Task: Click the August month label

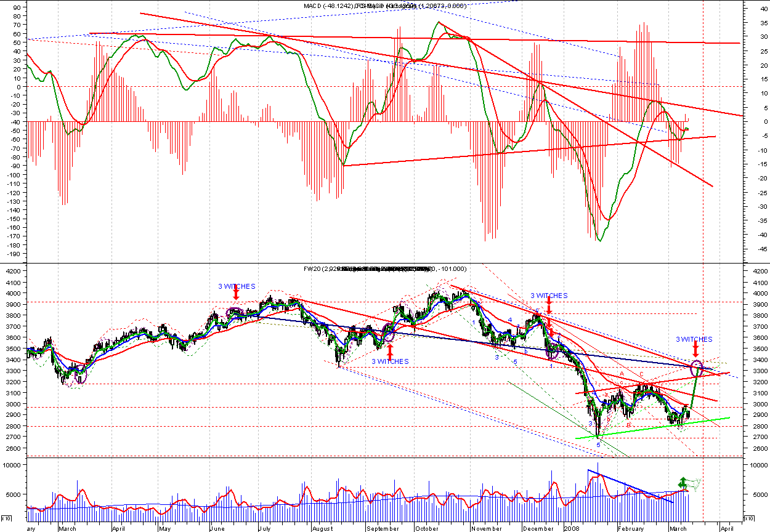Action: pyautogui.click(x=322, y=528)
